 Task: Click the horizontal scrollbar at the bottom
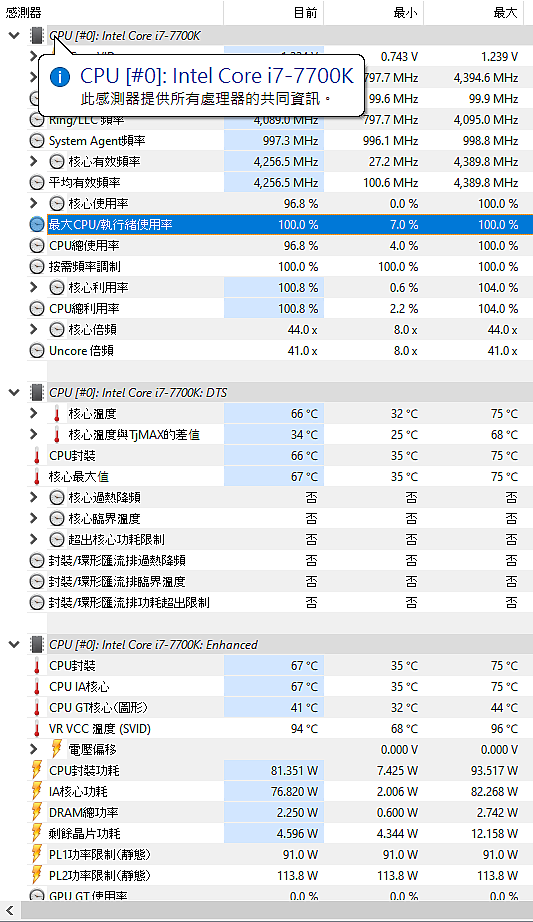click(266, 911)
